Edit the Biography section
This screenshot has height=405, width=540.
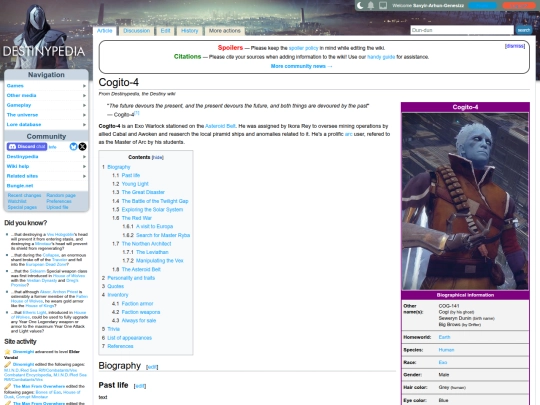[x=152, y=367]
